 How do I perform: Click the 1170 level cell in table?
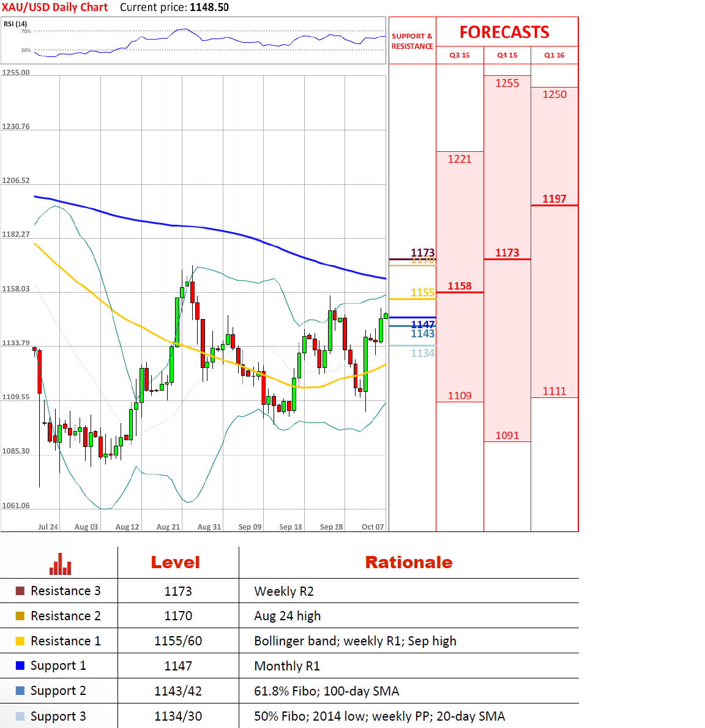pos(178,616)
